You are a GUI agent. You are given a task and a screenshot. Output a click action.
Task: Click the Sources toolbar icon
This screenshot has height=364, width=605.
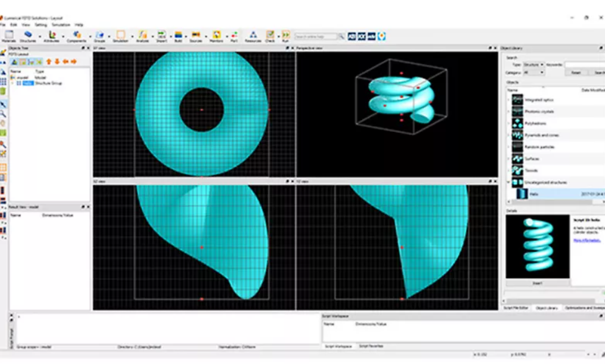(195, 36)
